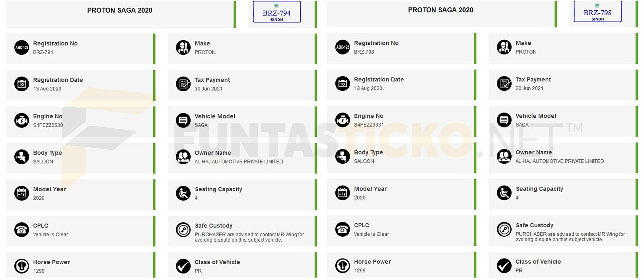Click the Body Type icon in the BRZ-798 panel

pos(343,157)
